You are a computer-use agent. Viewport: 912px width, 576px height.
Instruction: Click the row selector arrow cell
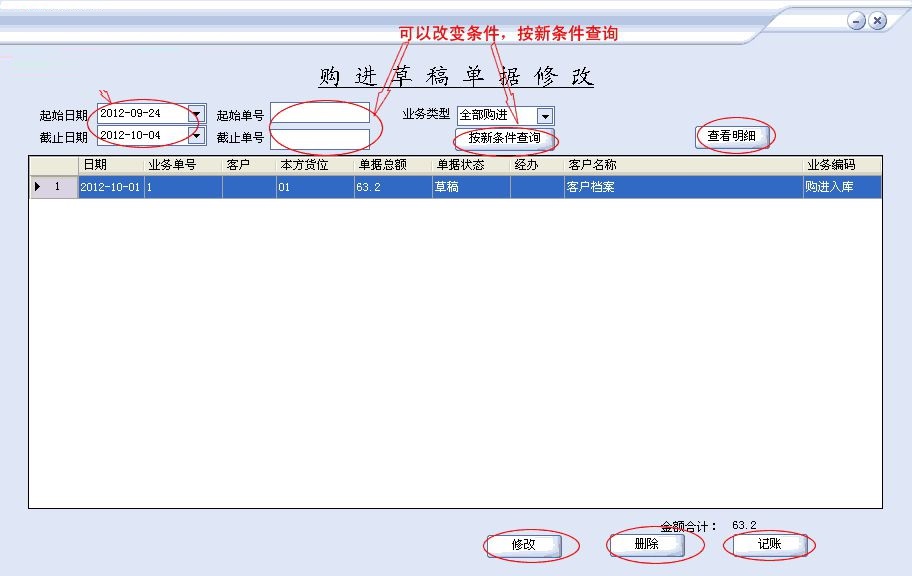(38, 186)
